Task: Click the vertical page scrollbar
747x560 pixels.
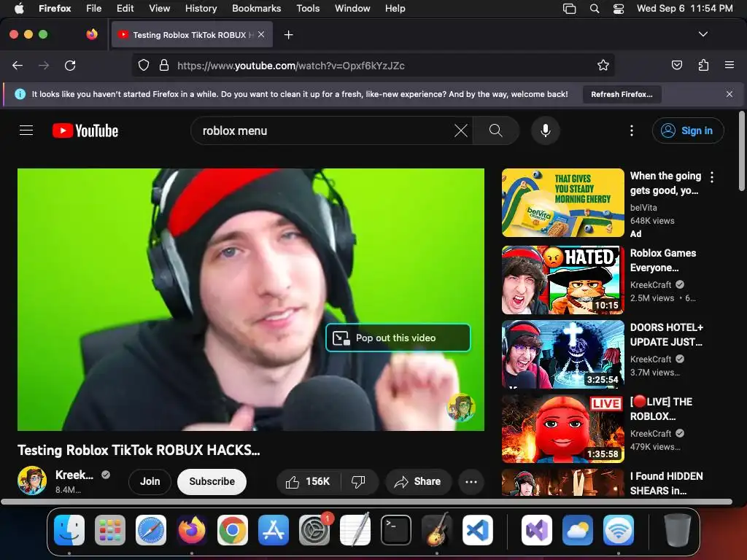Action: point(742,151)
